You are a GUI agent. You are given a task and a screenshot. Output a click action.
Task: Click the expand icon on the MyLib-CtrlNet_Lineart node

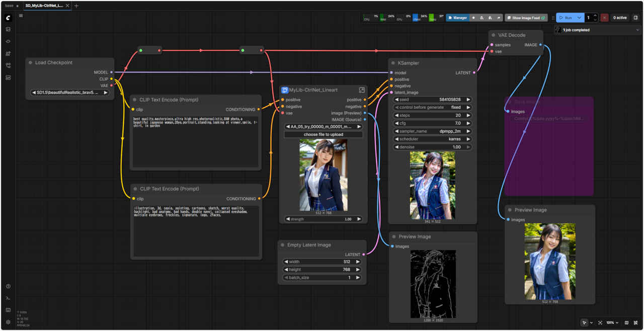361,90
